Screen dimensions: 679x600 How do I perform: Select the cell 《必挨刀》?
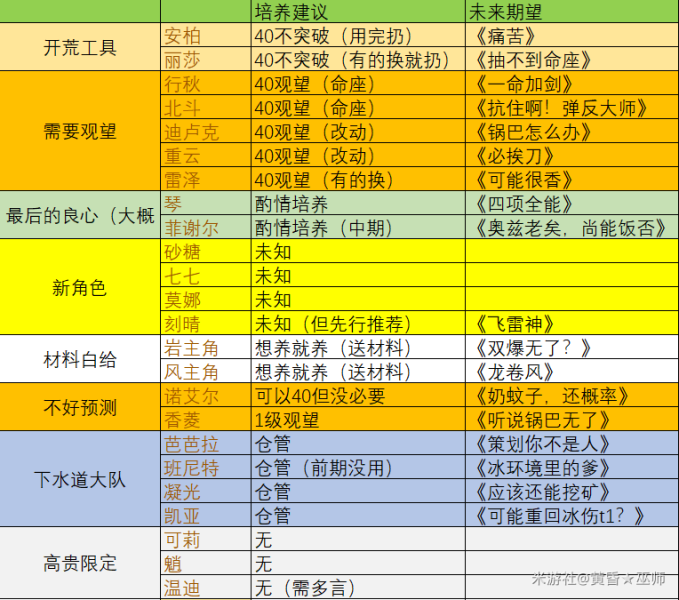pos(572,155)
